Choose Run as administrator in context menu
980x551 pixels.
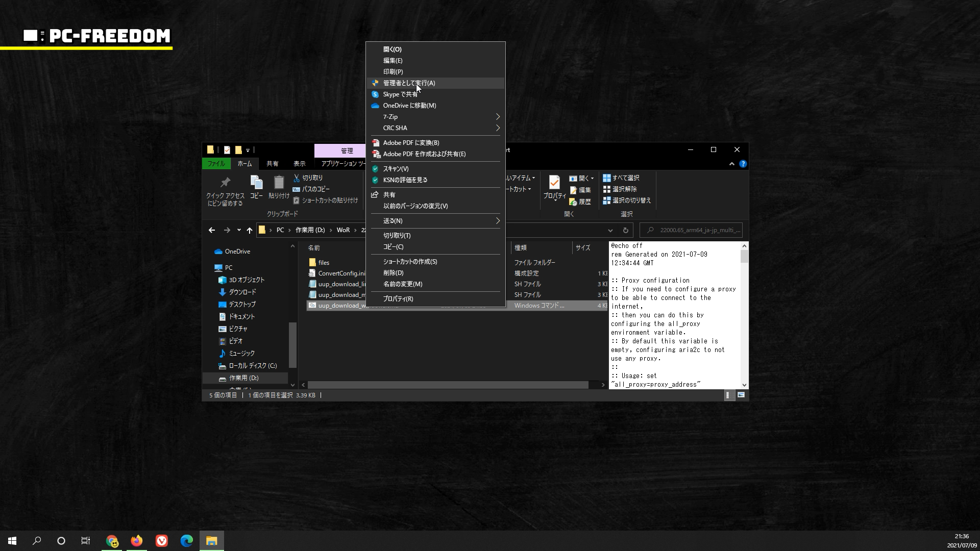coord(409,83)
